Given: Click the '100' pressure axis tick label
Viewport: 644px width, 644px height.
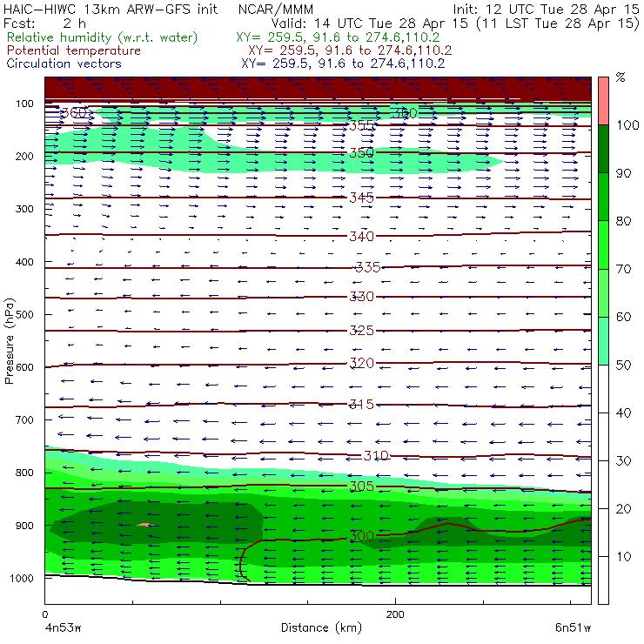Looking at the screenshot, I should tap(24, 104).
